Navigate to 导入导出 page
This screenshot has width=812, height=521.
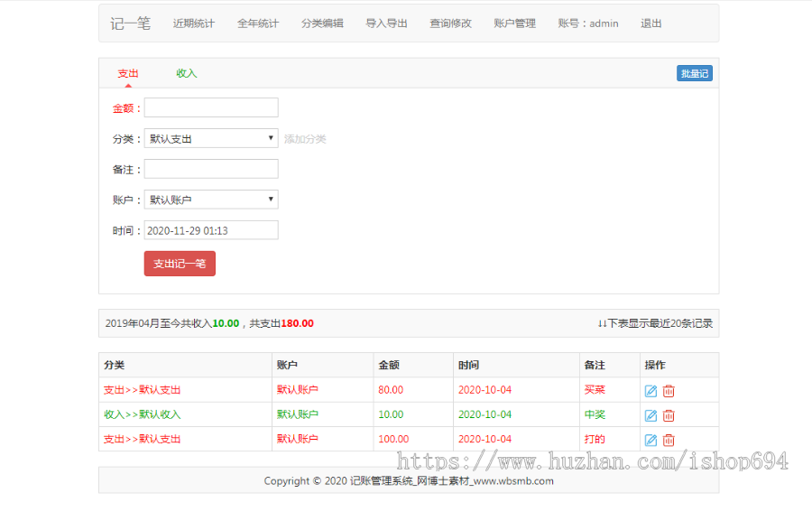pos(386,23)
